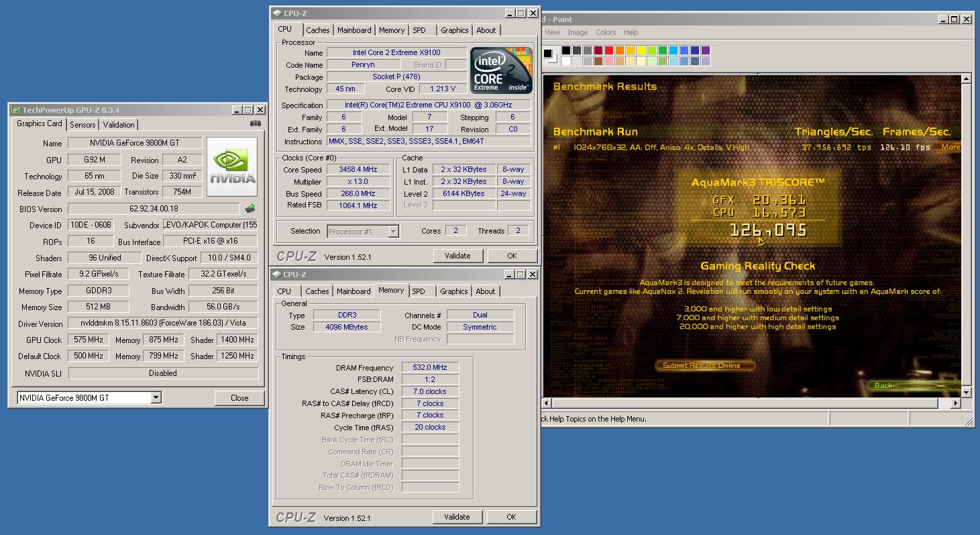Screen dimensions: 980x535
Task: Click the bottom CPU-Z title bar icon
Action: pyautogui.click(x=277, y=275)
